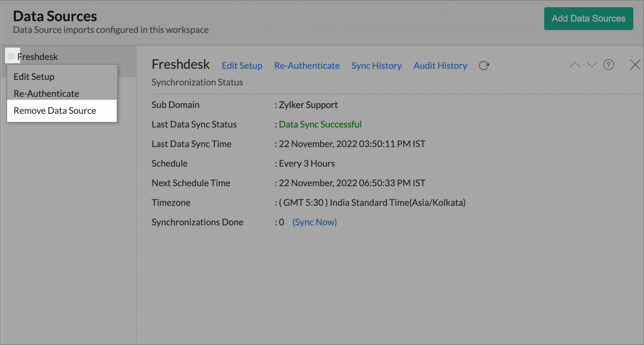644x345 pixels.
Task: Open the help question mark icon
Action: 609,65
